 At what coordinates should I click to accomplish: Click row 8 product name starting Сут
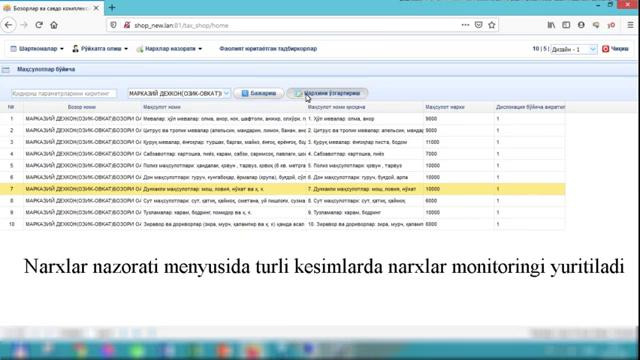[224, 201]
